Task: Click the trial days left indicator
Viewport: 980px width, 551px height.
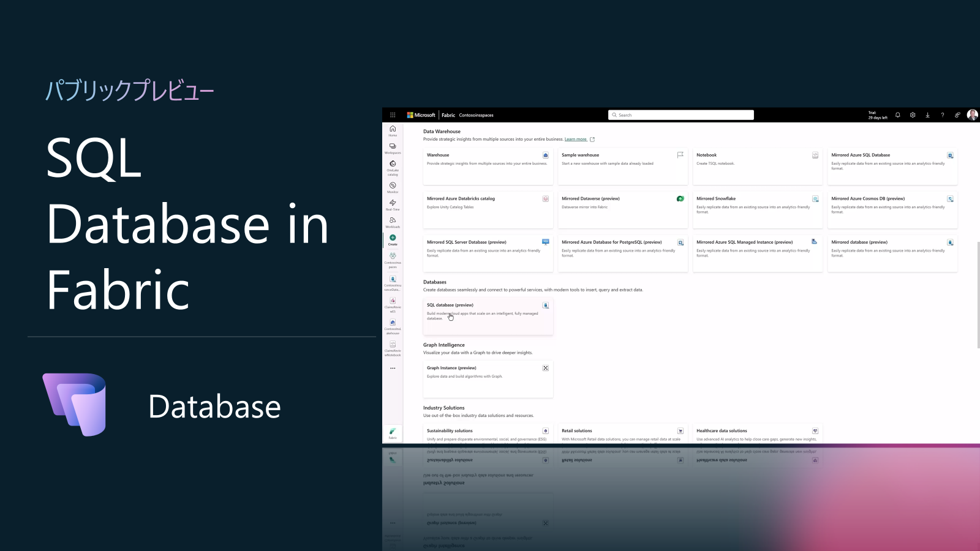Action: (877, 115)
